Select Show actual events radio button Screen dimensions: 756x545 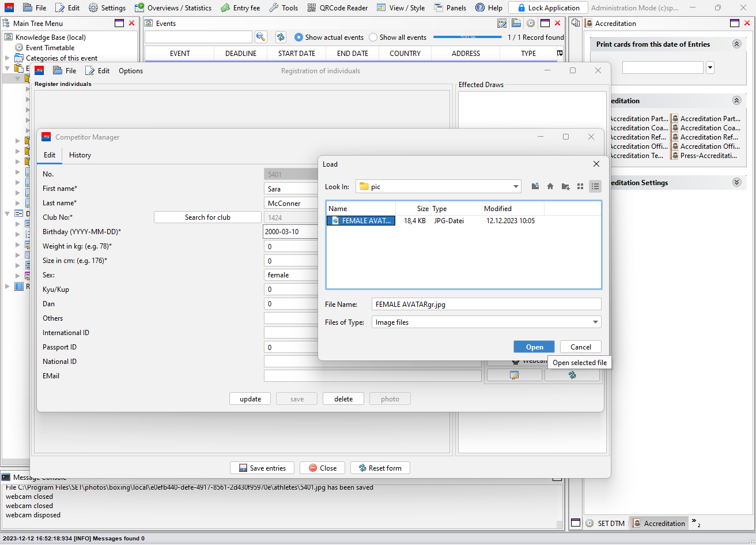pos(298,37)
